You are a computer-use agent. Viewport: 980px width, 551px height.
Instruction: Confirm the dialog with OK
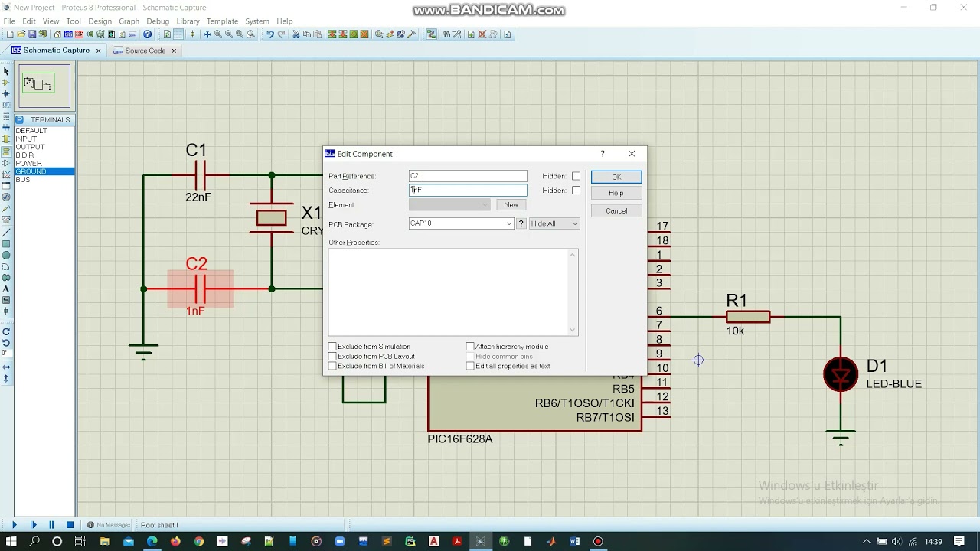tap(616, 177)
